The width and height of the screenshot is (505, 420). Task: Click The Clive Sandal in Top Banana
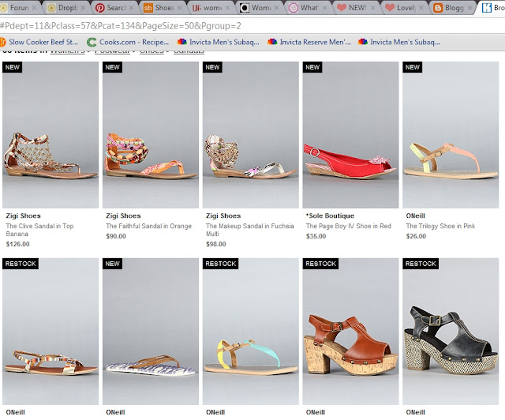click(39, 230)
